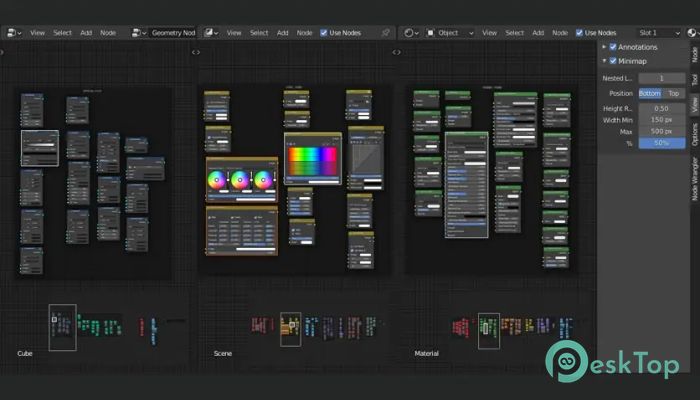Click the middle color wheel in Color Balance node
The image size is (700, 400).
point(240,180)
